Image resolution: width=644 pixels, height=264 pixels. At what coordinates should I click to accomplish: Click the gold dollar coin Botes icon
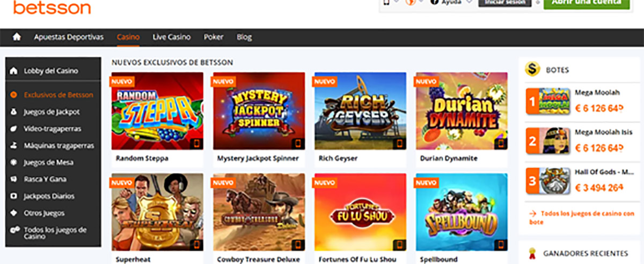coord(532,69)
